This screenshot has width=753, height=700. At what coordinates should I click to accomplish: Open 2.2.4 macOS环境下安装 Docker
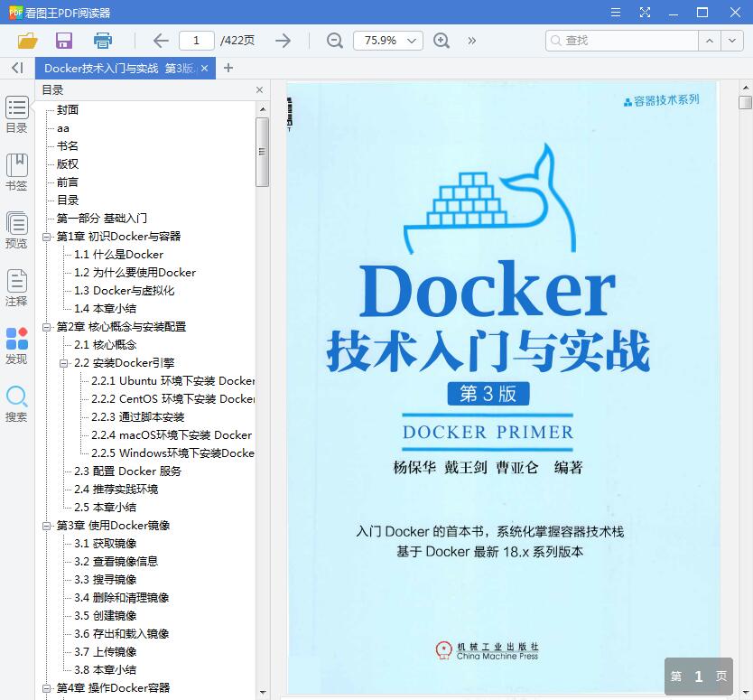(x=172, y=435)
